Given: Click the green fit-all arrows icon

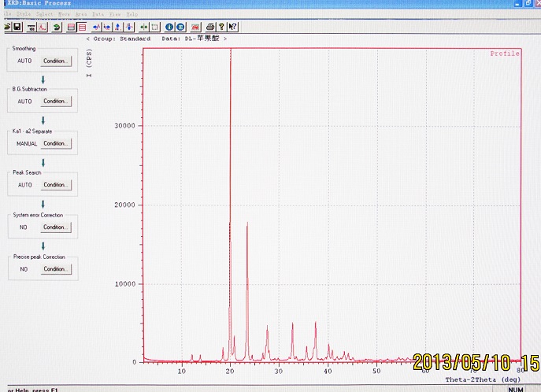Looking at the screenshot, I should 143,27.
